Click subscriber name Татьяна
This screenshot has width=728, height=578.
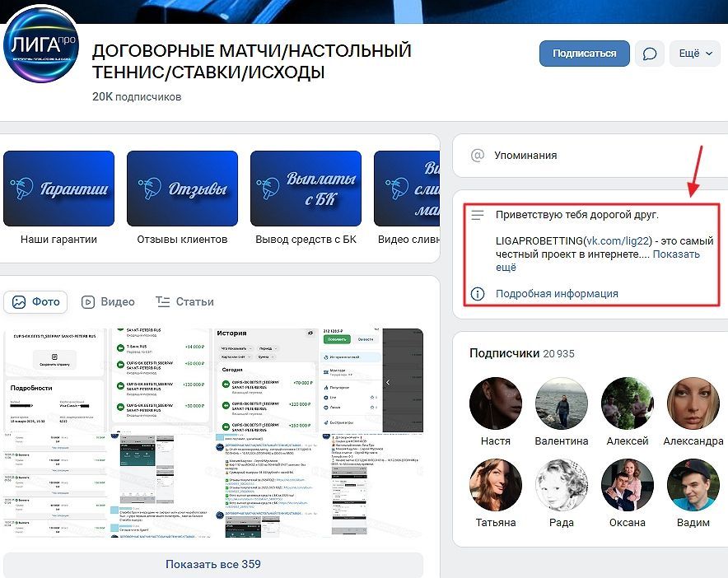tap(496, 523)
